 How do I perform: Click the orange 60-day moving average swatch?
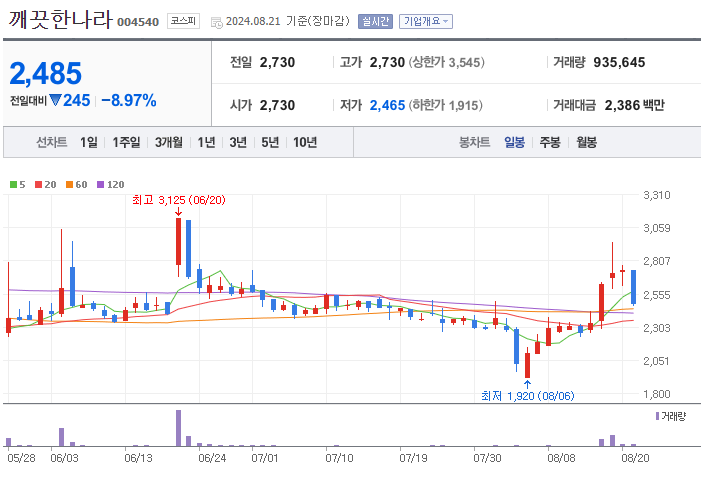pyautogui.click(x=69, y=185)
